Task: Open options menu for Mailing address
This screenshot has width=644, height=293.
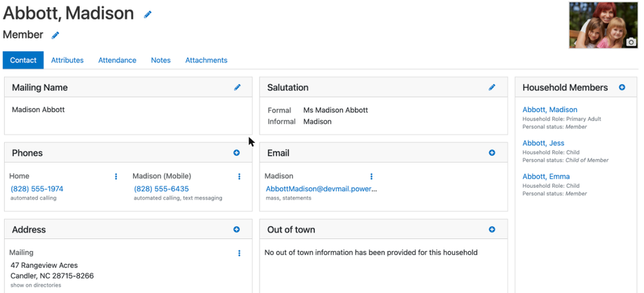Action: pyautogui.click(x=239, y=253)
